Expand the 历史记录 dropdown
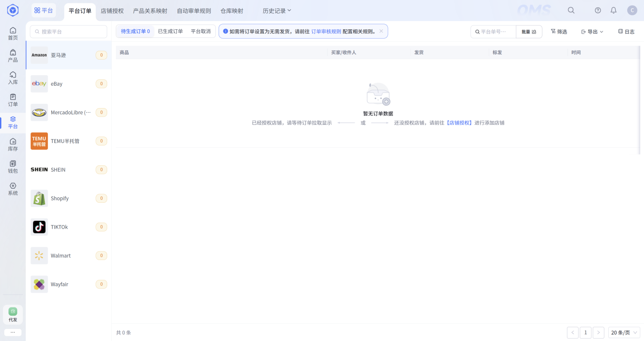 pos(277,11)
